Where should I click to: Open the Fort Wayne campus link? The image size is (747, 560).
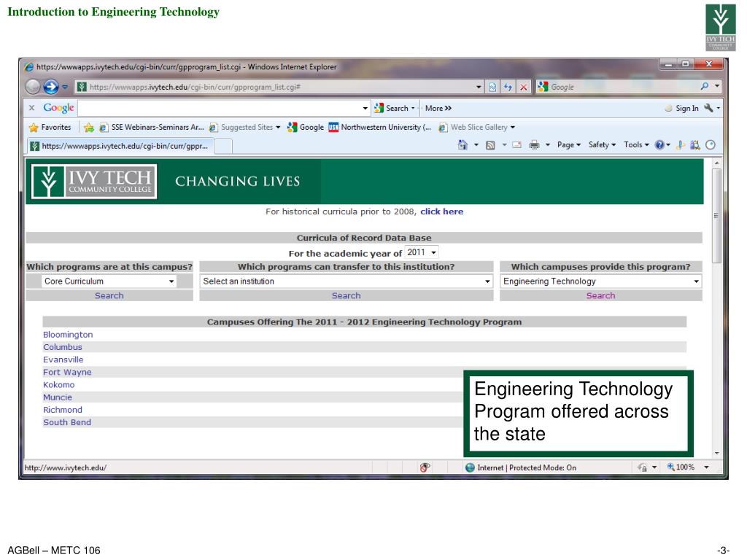point(67,373)
